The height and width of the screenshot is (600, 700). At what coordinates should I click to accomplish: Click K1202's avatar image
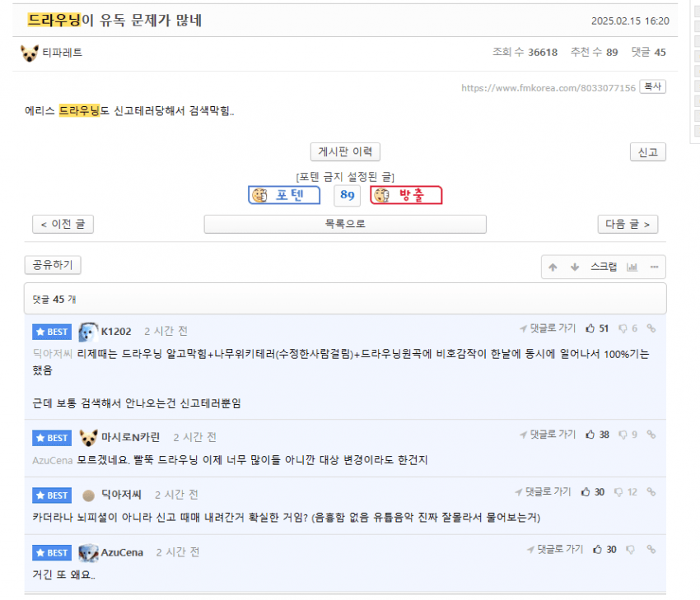(88, 332)
